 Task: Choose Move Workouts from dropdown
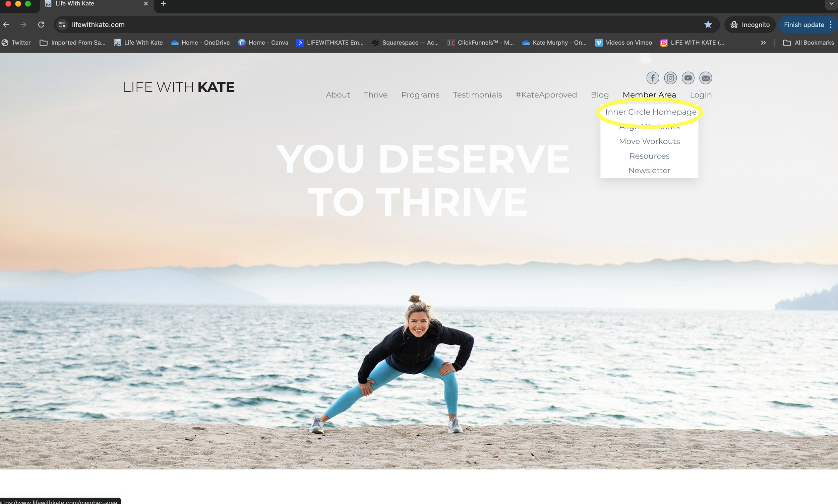[649, 141]
